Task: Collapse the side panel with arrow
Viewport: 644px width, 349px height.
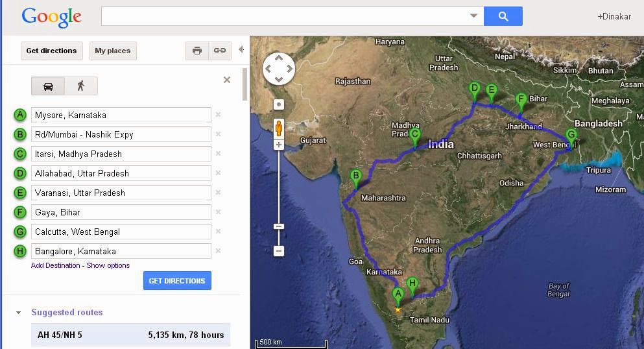Action: (x=241, y=50)
